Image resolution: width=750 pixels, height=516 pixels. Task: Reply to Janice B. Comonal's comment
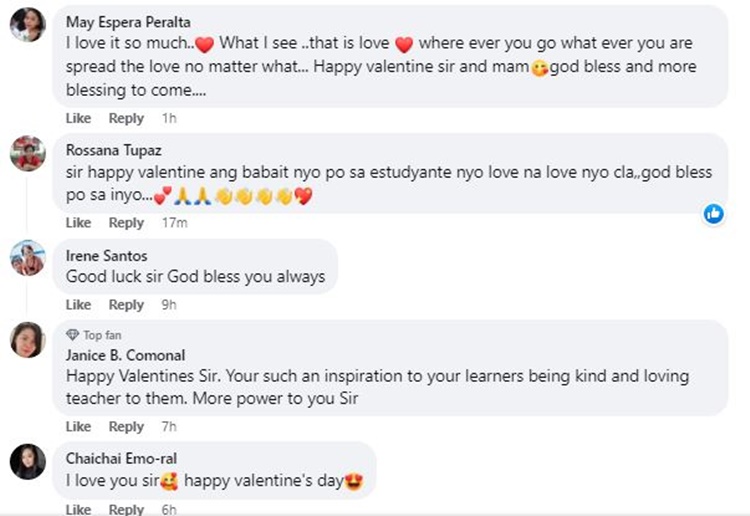[x=126, y=427]
